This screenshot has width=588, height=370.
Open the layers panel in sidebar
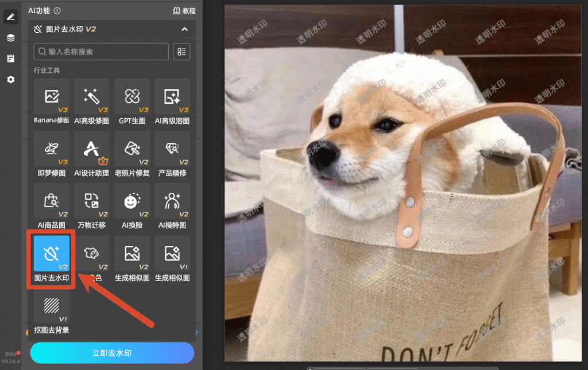click(x=10, y=38)
